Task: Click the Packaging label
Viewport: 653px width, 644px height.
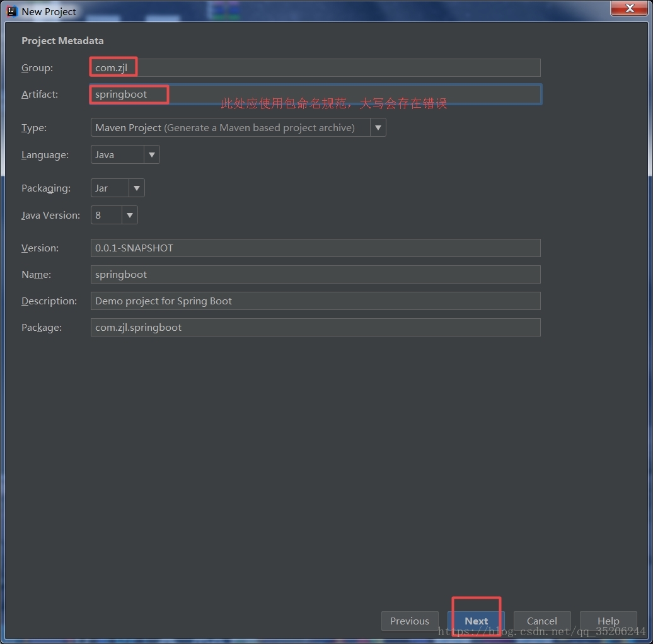Action: coord(46,188)
